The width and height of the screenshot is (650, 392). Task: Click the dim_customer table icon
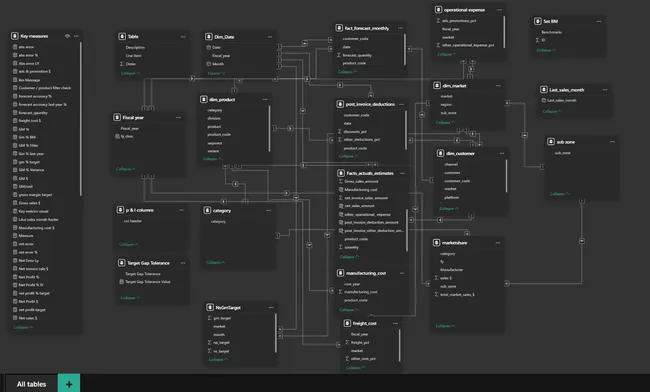(x=440, y=153)
